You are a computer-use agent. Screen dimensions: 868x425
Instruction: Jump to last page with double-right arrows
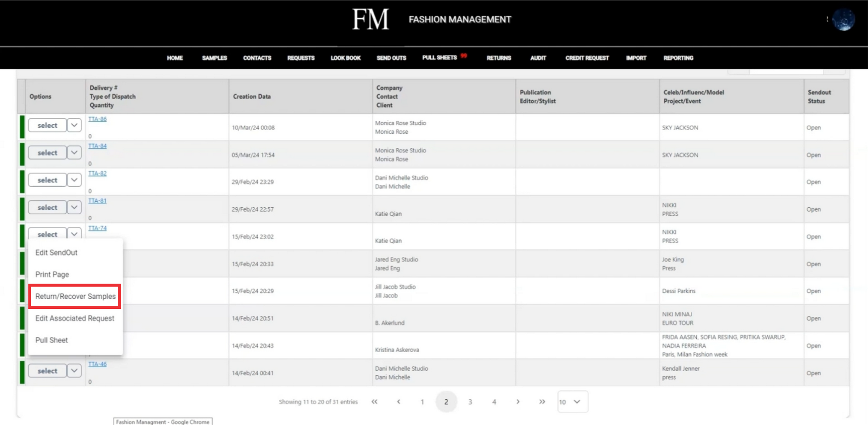(x=542, y=401)
